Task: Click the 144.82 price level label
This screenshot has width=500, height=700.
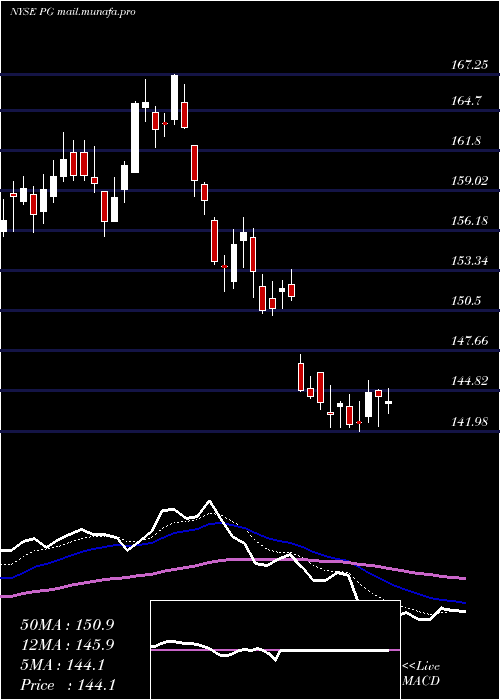Action: 469,381
